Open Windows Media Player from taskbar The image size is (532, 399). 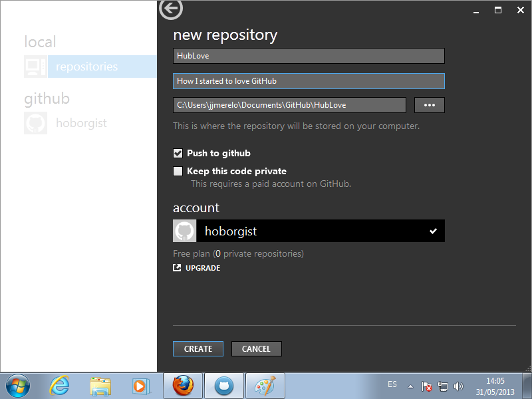[x=141, y=386]
